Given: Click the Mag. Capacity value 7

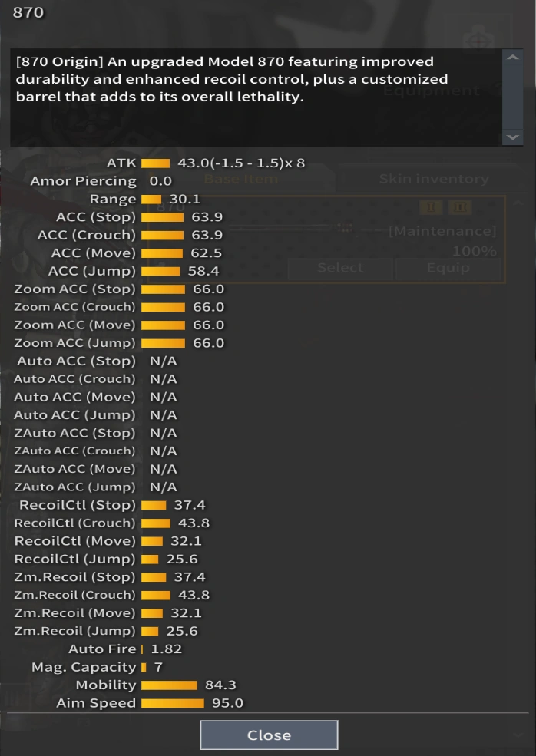Looking at the screenshot, I should click(x=158, y=667).
